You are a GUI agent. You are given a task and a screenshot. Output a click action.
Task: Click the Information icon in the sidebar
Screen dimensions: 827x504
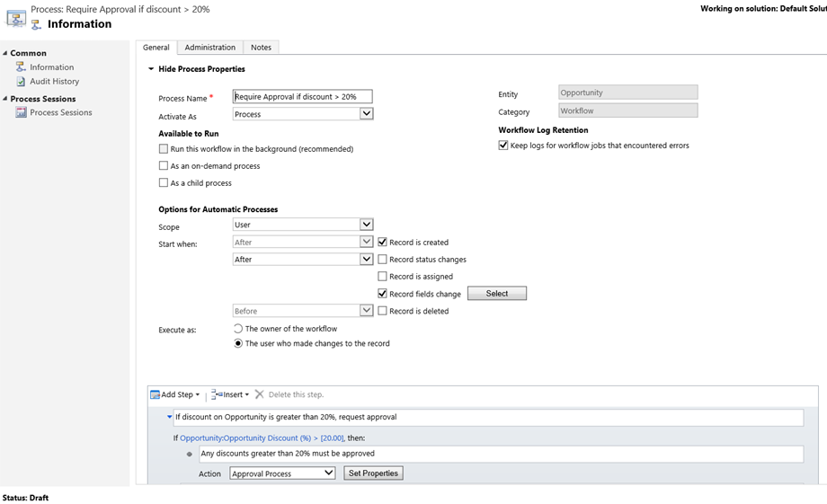pyautogui.click(x=21, y=67)
